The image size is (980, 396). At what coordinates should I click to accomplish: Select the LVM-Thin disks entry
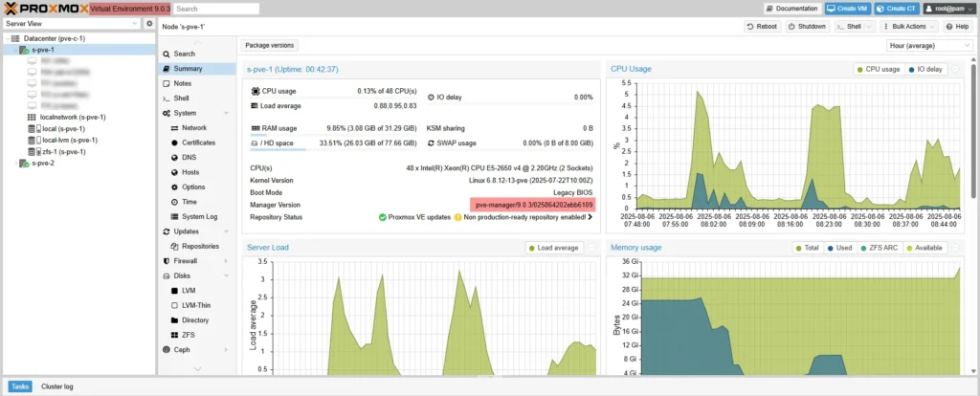pos(195,305)
